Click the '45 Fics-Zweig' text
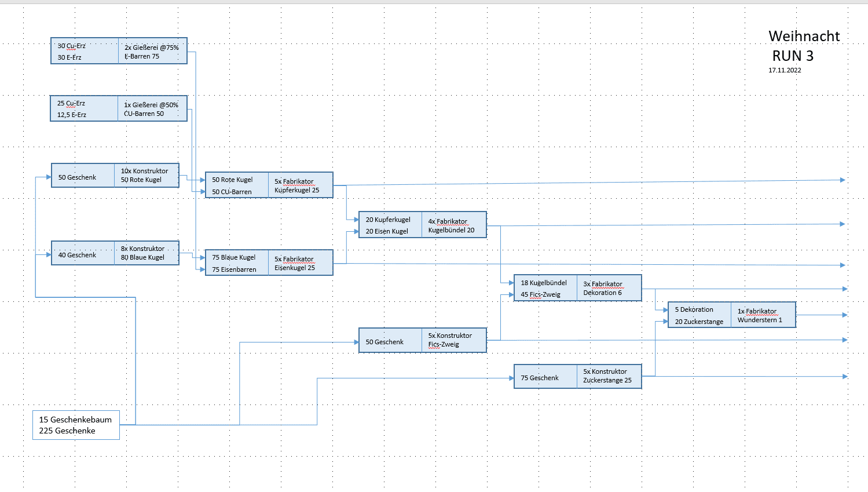Viewport: 868px width, 492px height. 541,294
